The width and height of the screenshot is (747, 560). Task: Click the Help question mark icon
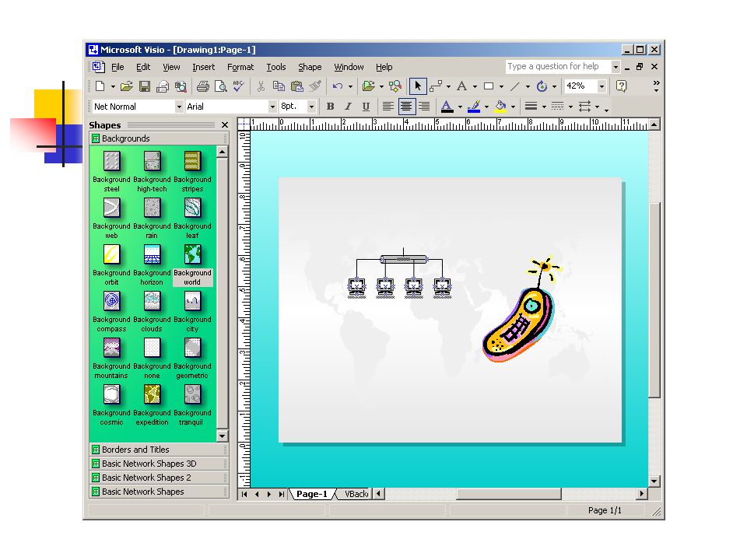pos(621,86)
